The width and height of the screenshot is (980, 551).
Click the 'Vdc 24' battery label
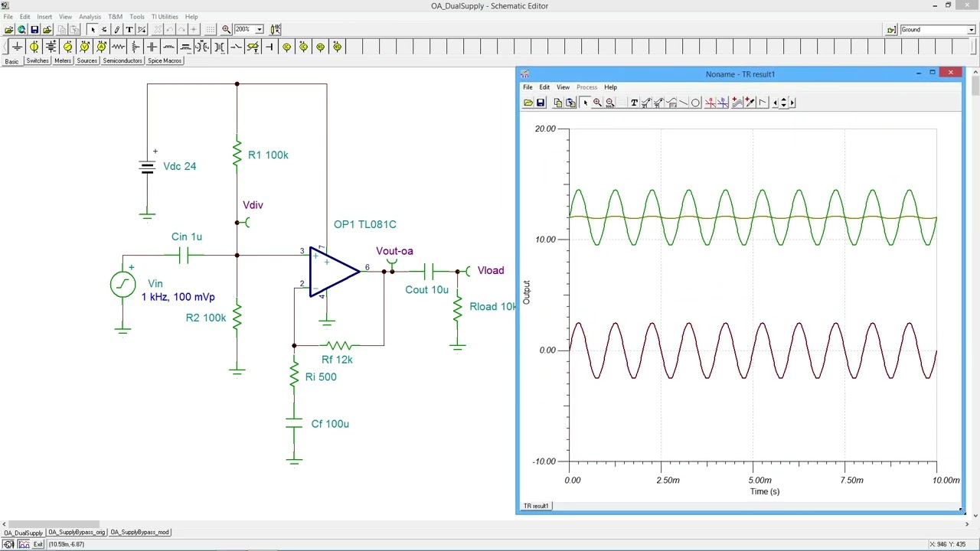tap(180, 166)
